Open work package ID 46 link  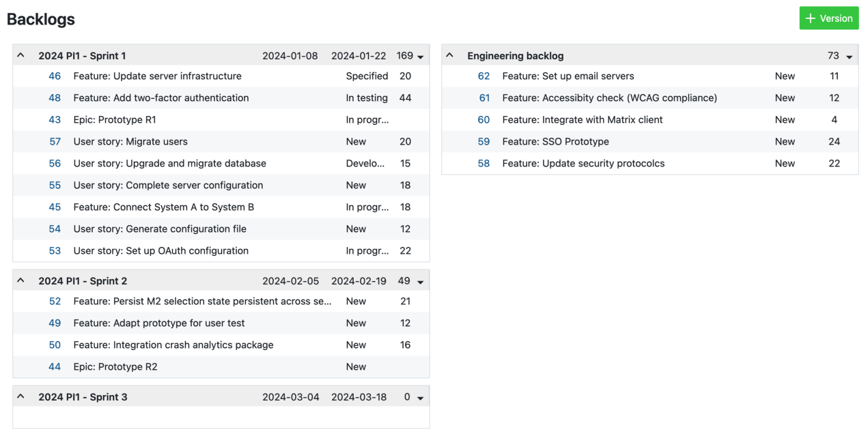(x=55, y=76)
